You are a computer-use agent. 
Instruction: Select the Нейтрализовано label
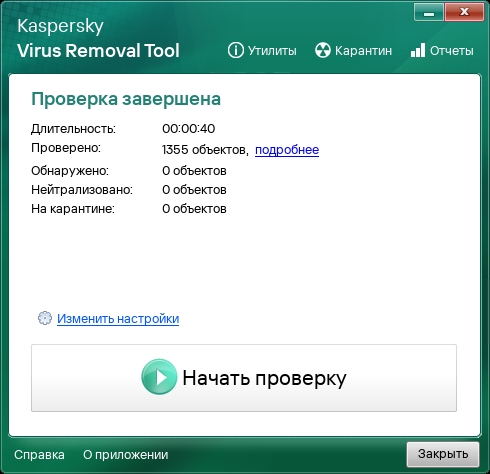[x=82, y=190]
